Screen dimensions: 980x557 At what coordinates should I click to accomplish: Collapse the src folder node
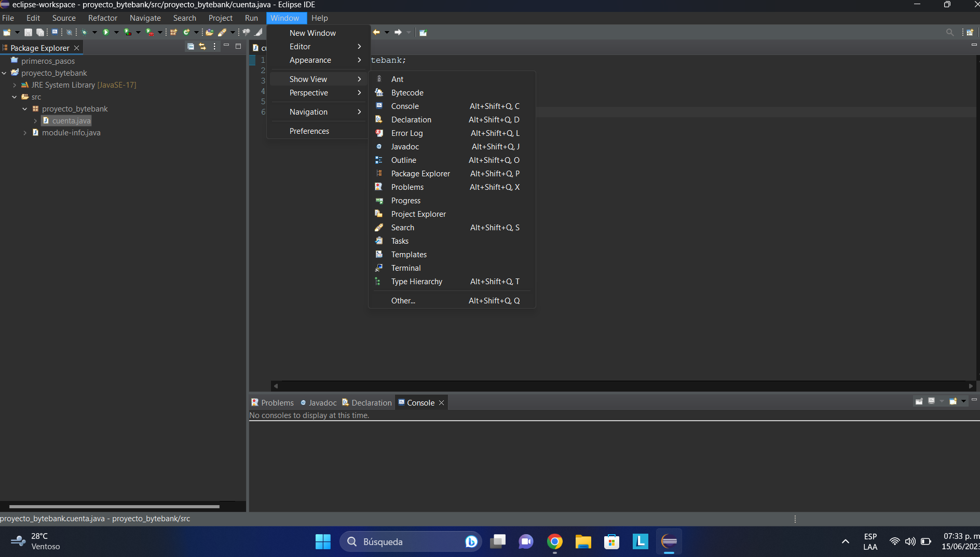point(15,97)
